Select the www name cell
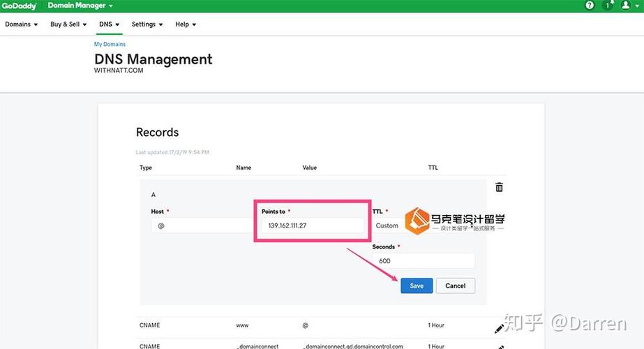The width and height of the screenshot is (644, 349). (242, 325)
